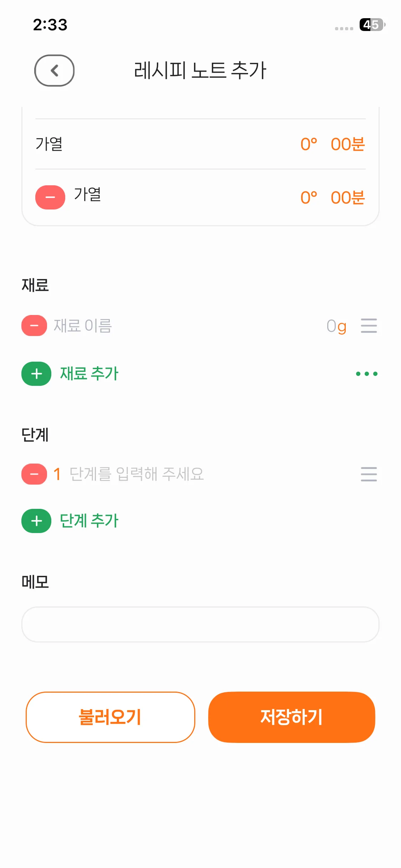Pick minutes for the second 가열 row
The height and width of the screenshot is (868, 401).
pos(348,198)
